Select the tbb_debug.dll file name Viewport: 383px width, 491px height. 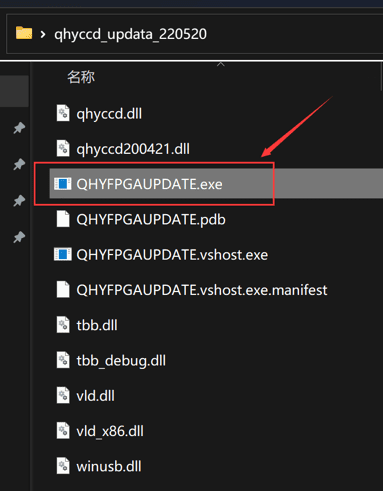(121, 361)
